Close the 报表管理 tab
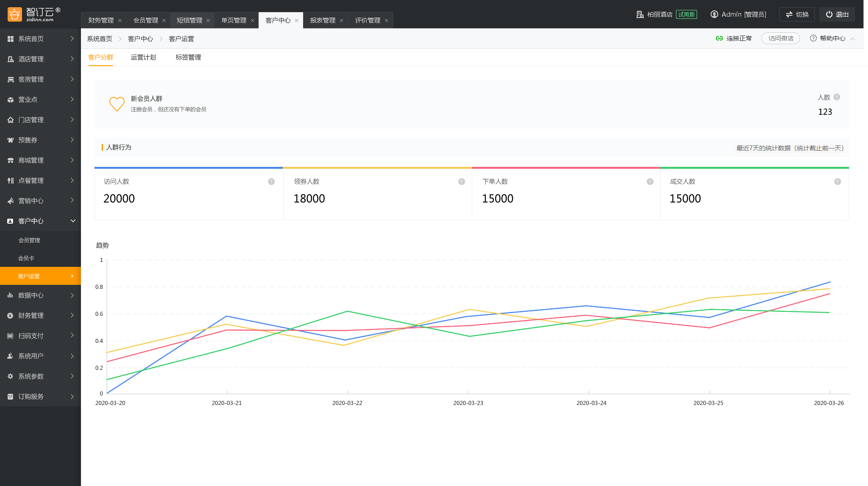 click(x=341, y=21)
